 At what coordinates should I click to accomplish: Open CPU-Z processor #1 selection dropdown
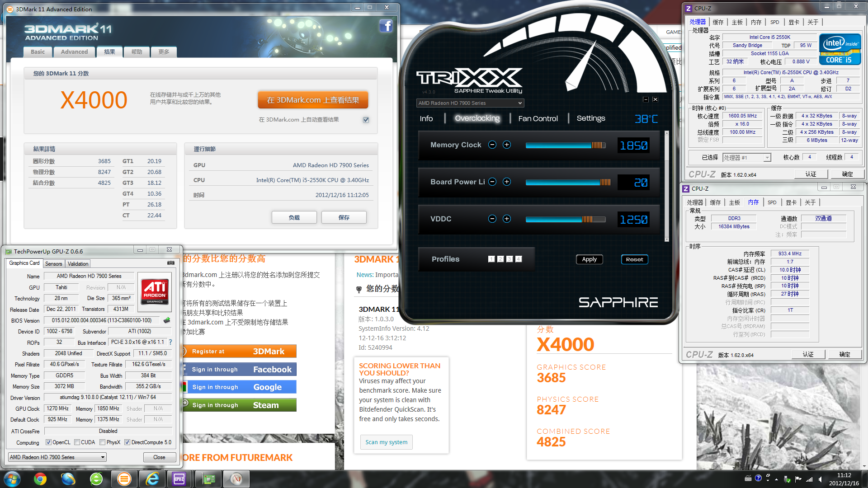point(746,158)
